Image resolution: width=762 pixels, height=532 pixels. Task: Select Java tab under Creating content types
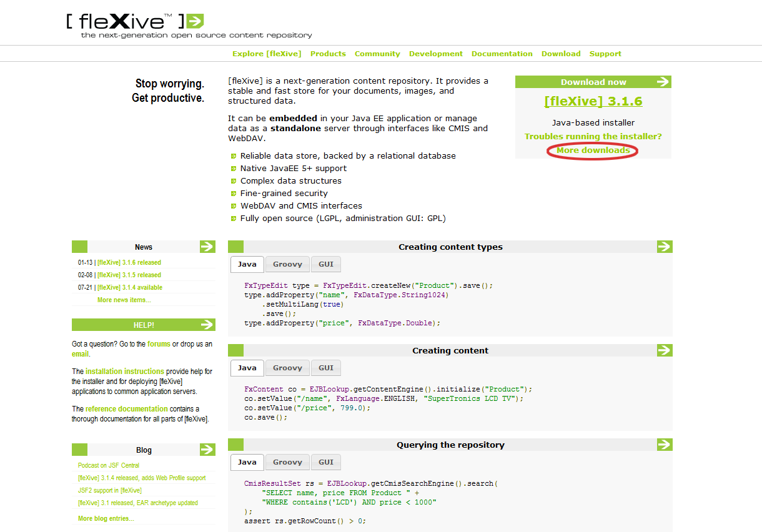coord(247,264)
